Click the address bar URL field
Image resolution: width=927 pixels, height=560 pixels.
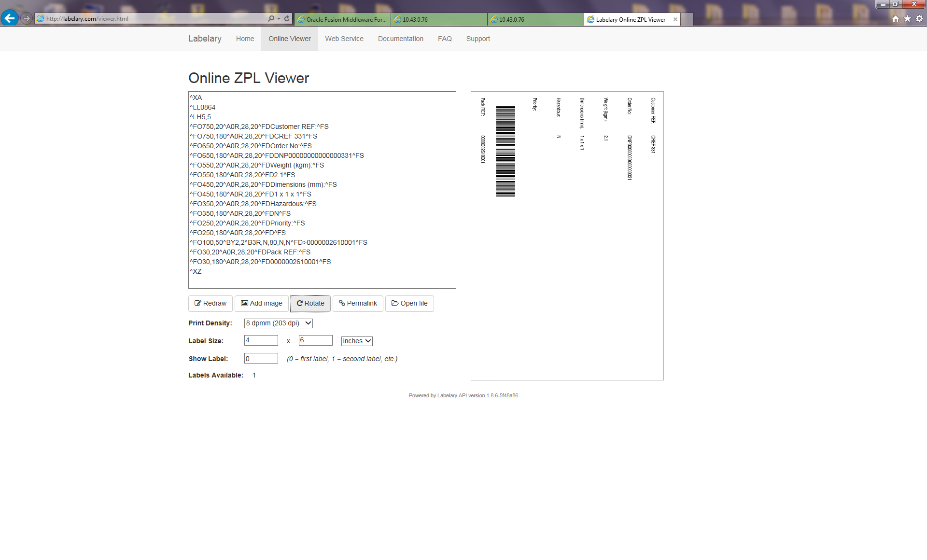154,18
